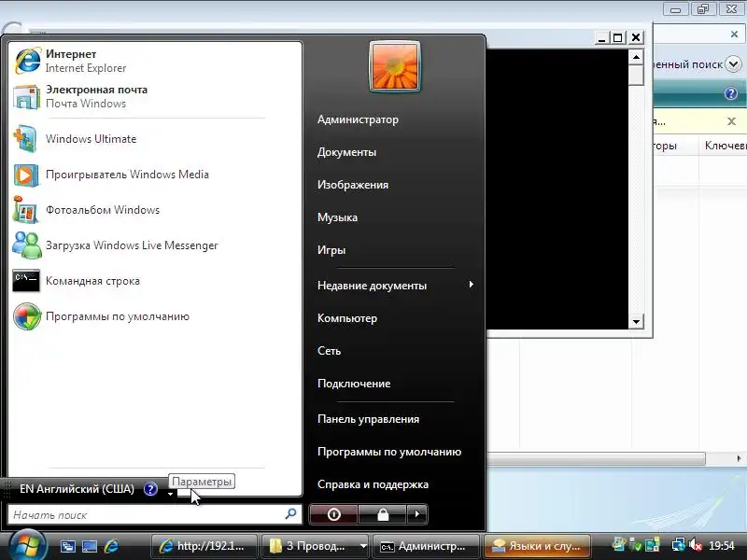Switch to the http://192.1... taskbar window

point(204,546)
